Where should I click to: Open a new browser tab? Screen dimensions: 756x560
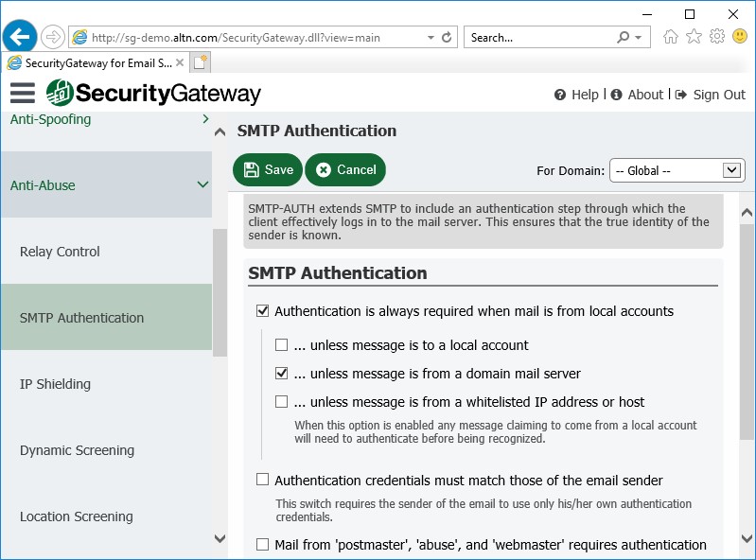point(200,62)
